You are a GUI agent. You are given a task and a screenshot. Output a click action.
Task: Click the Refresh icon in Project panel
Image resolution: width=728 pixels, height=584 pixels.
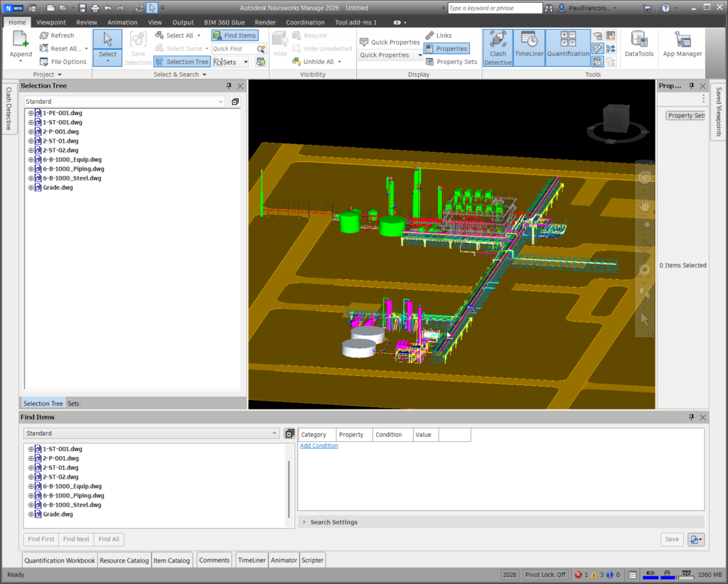pyautogui.click(x=44, y=36)
